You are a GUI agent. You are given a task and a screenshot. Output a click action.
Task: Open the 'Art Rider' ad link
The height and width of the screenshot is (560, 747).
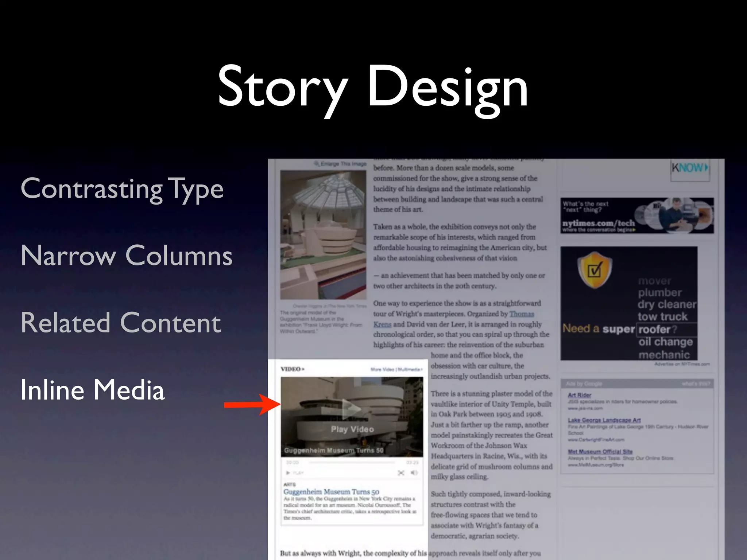(579, 395)
